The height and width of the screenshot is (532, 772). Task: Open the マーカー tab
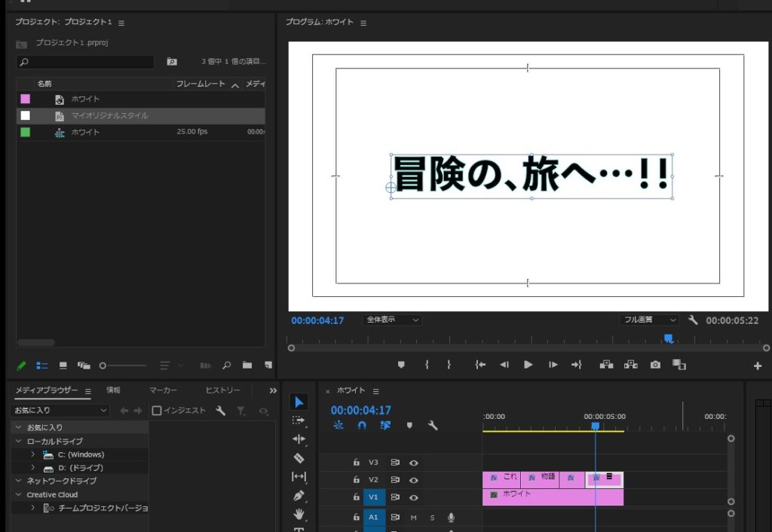(x=163, y=390)
